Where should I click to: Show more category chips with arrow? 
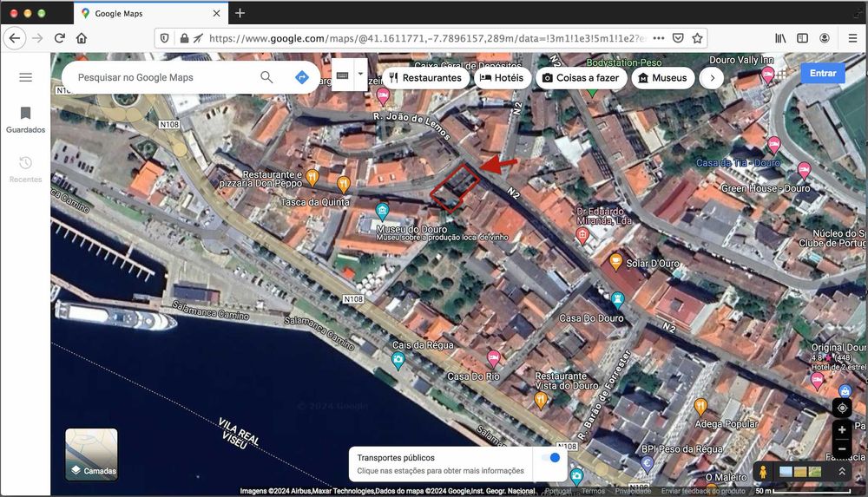(x=713, y=78)
